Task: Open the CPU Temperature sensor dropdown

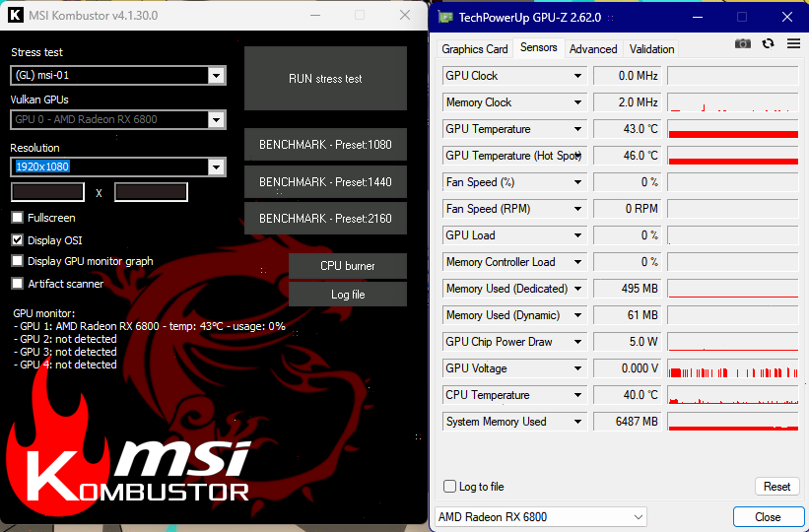Action: [x=577, y=395]
